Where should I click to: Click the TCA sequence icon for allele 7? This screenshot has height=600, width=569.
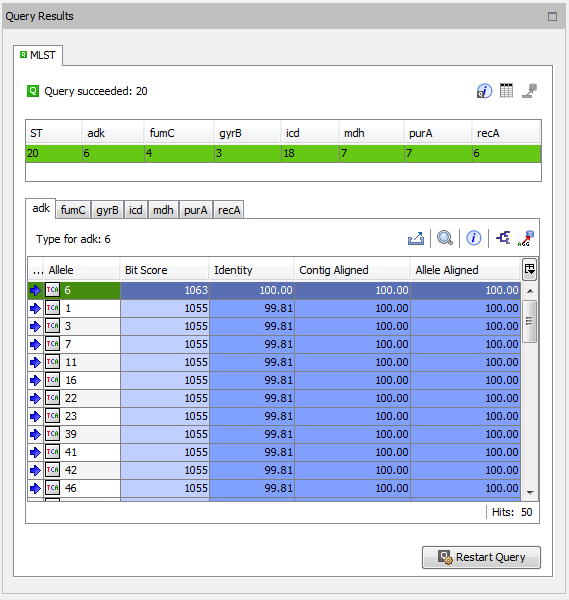[52, 344]
